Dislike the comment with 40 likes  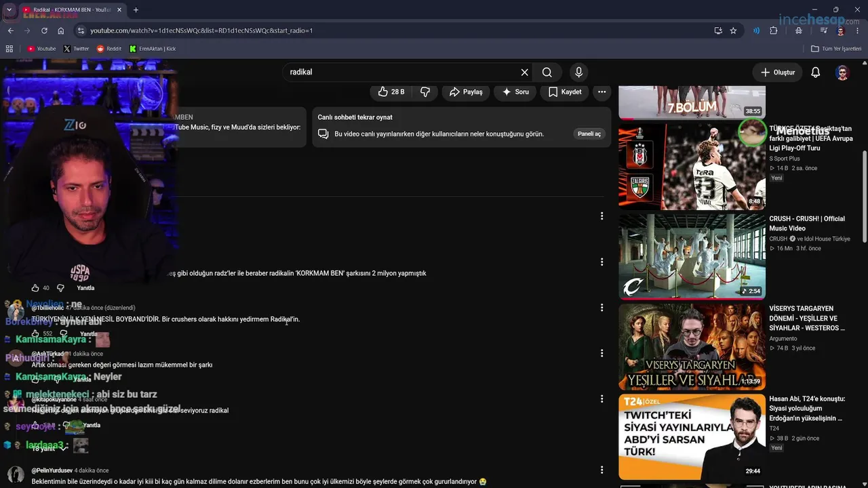[x=60, y=288]
